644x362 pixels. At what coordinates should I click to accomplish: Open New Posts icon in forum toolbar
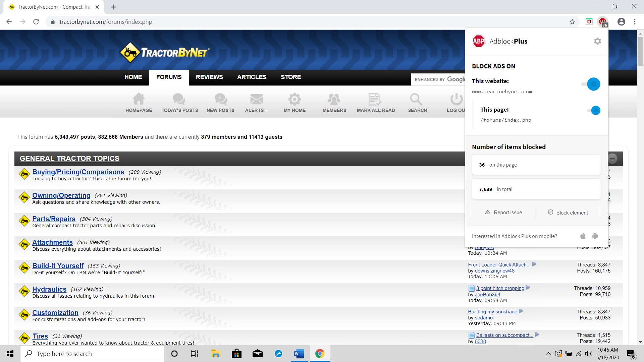(x=220, y=100)
